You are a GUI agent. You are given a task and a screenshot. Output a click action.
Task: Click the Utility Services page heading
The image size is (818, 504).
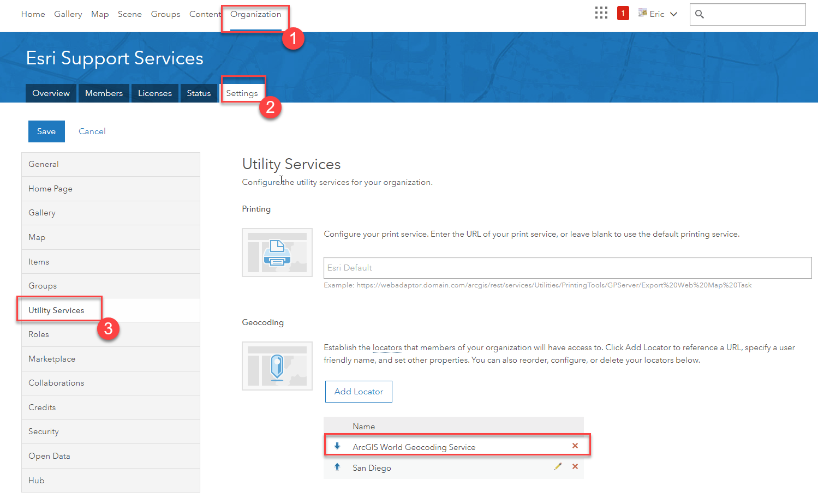click(x=291, y=164)
